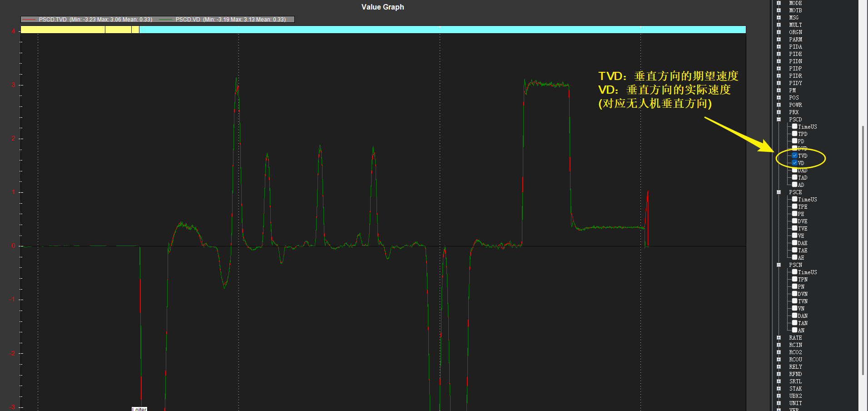The width and height of the screenshot is (868, 411).
Task: Click the PSCD.VD legend entry
Action: pos(223,20)
